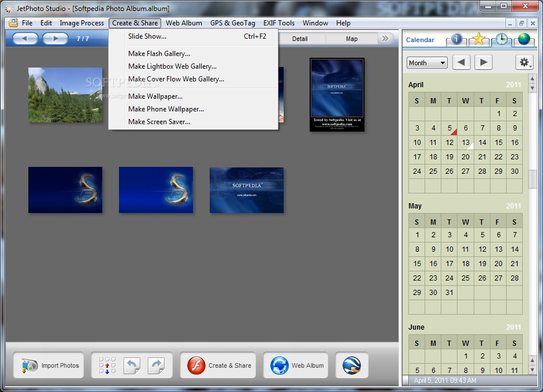Screen dimensions: 543x392
Task: Rotate photo left icon
Action: tap(132, 365)
